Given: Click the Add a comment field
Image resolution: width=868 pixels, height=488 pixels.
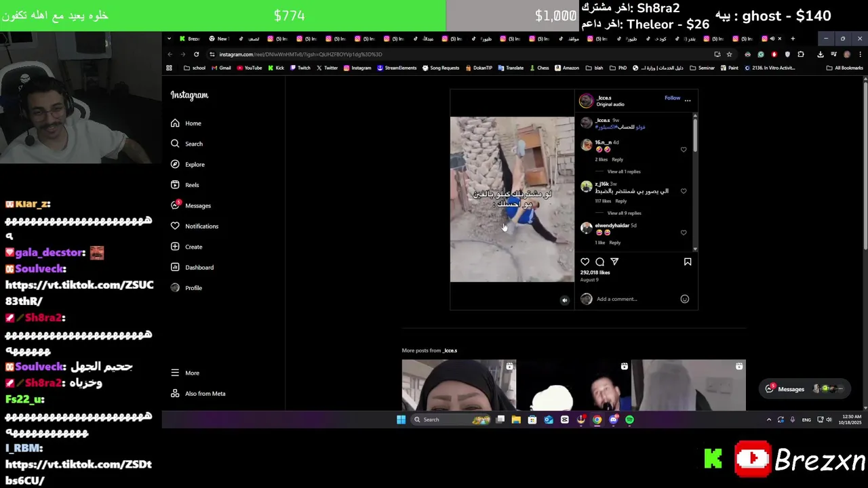Looking at the screenshot, I should pyautogui.click(x=636, y=299).
